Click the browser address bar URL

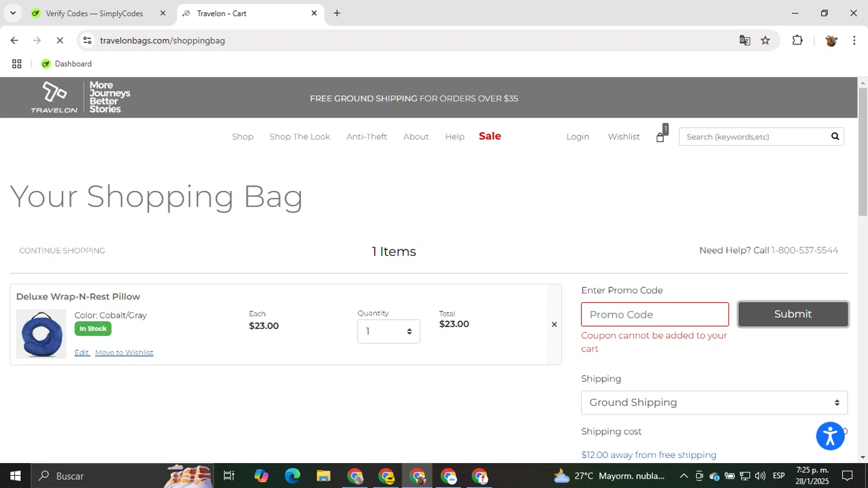(163, 41)
